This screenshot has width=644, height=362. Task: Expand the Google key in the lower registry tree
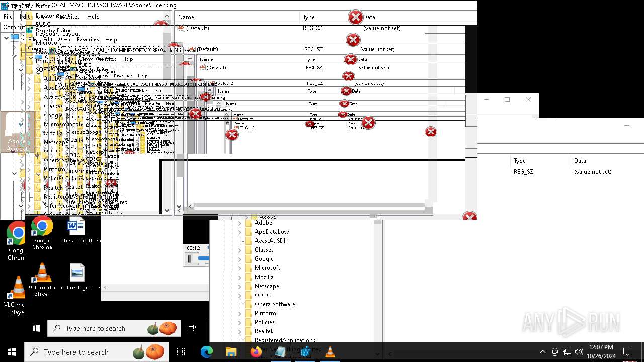click(239, 259)
